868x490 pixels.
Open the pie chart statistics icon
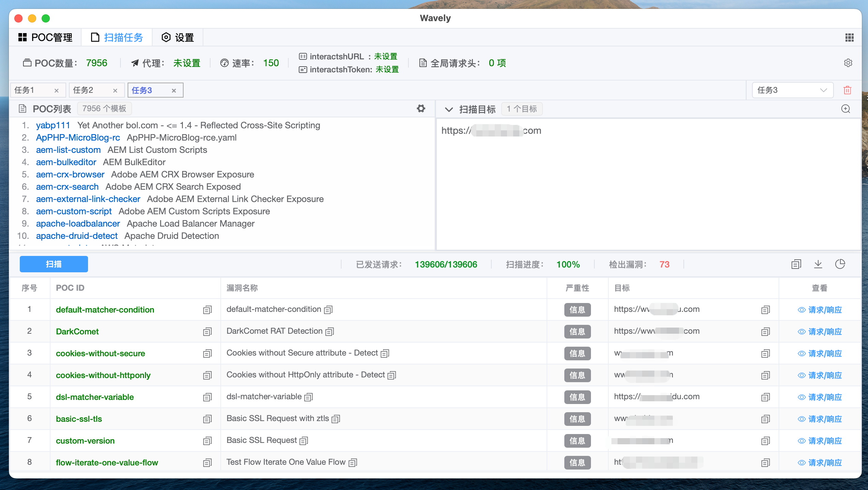click(840, 264)
